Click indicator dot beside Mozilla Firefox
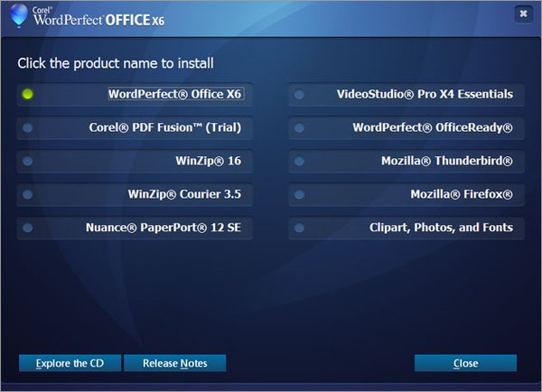Image resolution: width=542 pixels, height=392 pixels. (x=299, y=194)
